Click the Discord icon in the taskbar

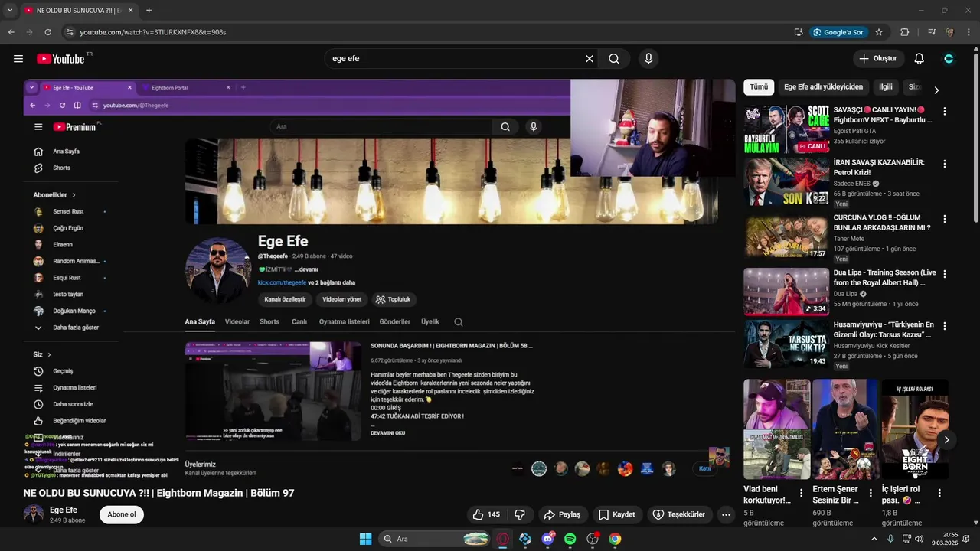(547, 539)
